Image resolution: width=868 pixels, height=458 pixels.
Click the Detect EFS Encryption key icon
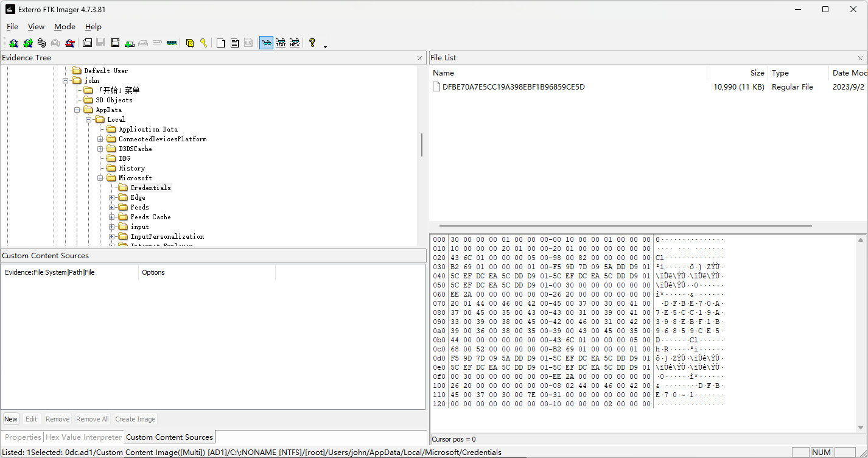pos(203,43)
